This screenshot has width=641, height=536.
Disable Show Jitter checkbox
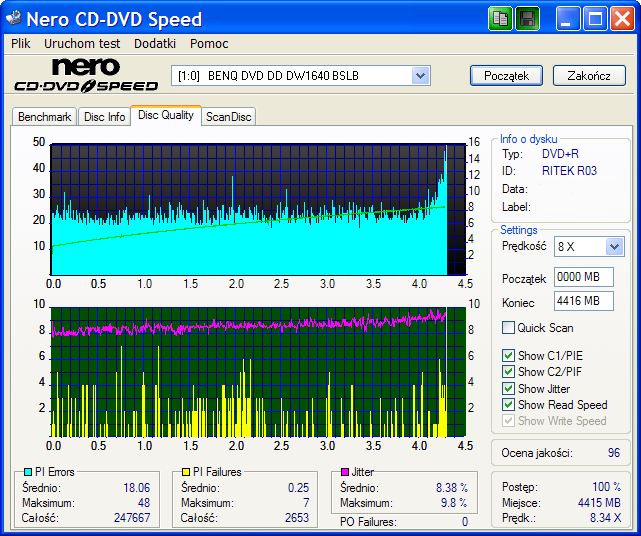[x=508, y=388]
